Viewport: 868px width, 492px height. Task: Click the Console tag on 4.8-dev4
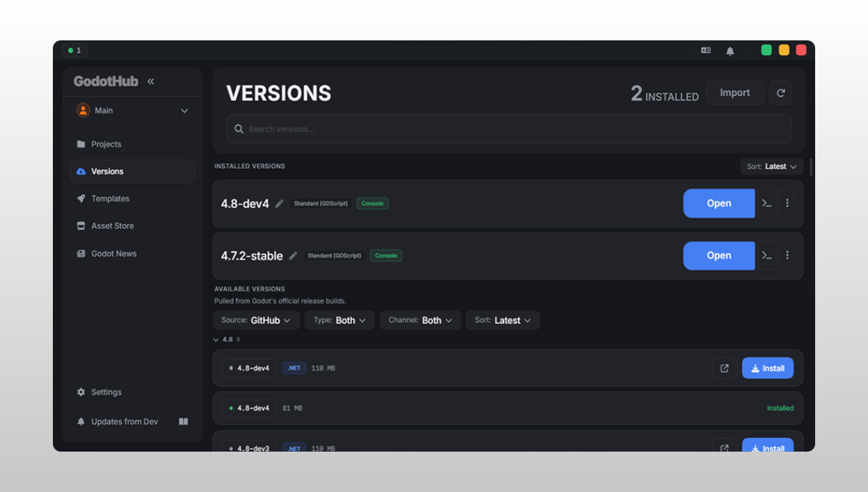coord(373,204)
